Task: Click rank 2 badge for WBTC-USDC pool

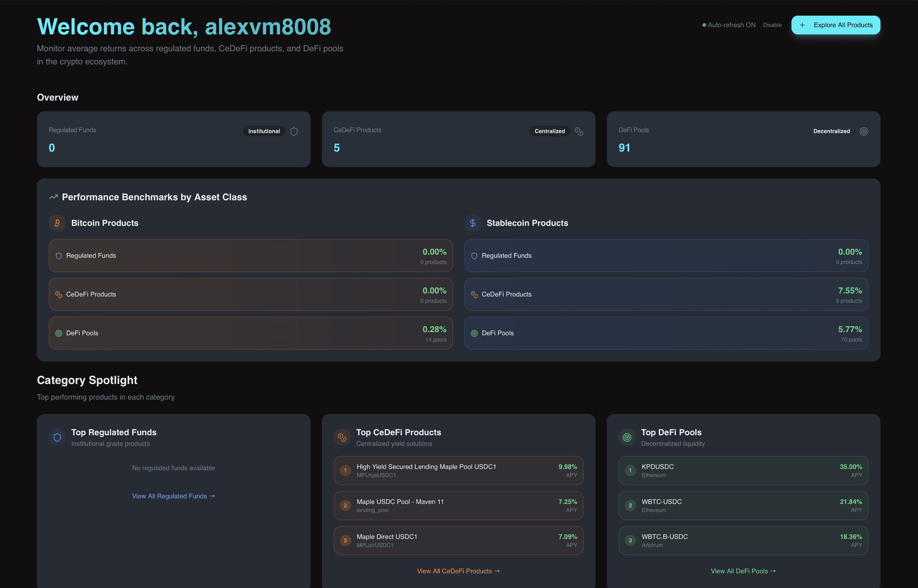Action: point(630,506)
